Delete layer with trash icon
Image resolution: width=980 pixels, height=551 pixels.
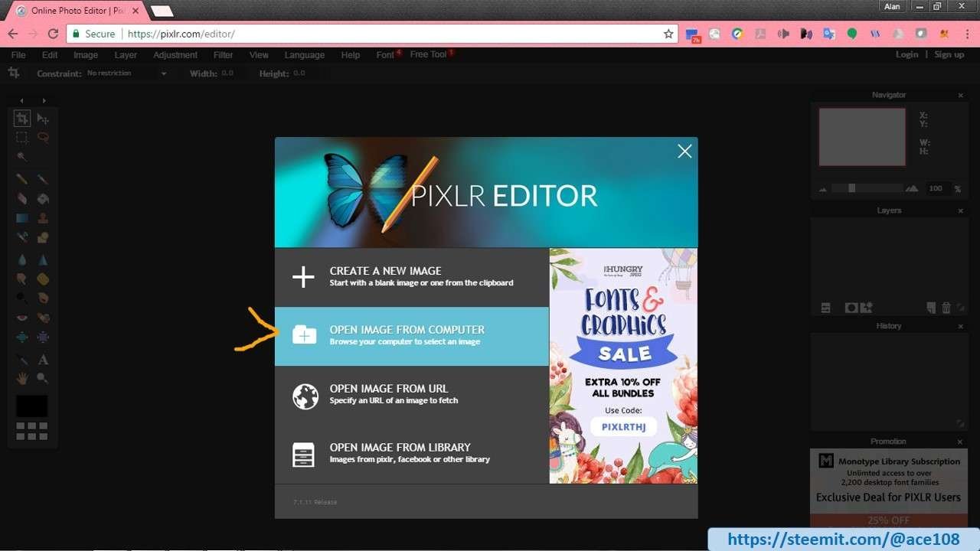pyautogui.click(x=946, y=308)
